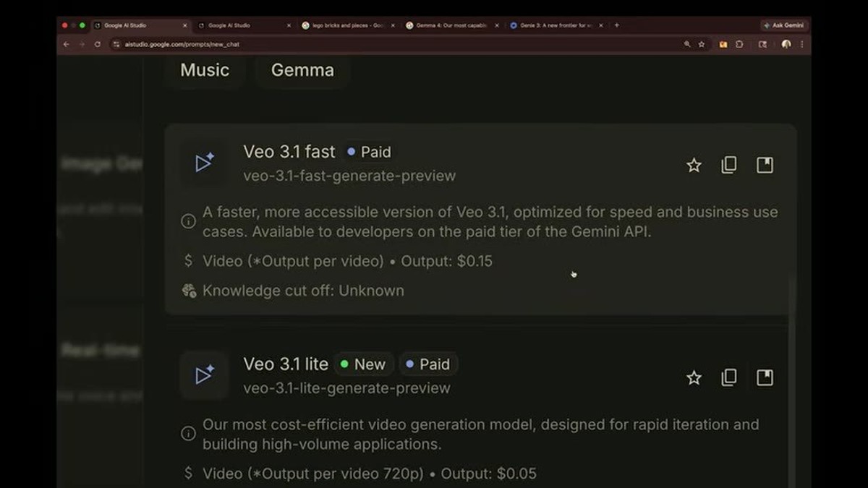The image size is (868, 488).
Task: Open the Chrome profile avatar
Action: pyautogui.click(x=786, y=44)
